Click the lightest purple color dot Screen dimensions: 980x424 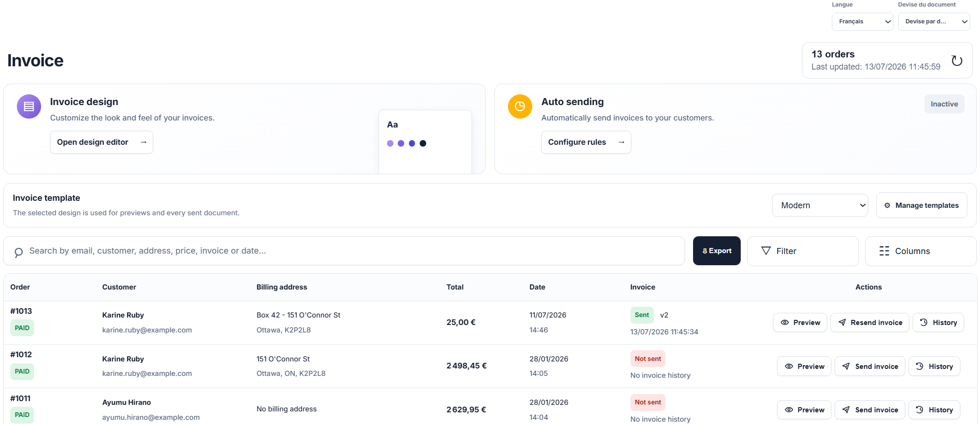pos(390,143)
